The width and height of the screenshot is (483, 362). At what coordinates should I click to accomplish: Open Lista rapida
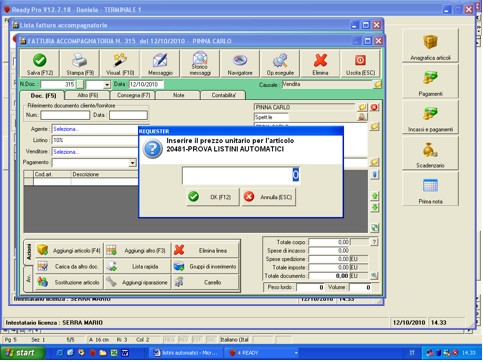137,266
